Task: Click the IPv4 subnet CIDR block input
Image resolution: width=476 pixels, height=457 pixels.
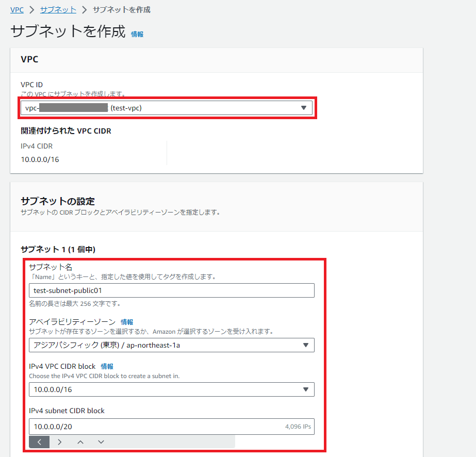Action: (x=155, y=427)
